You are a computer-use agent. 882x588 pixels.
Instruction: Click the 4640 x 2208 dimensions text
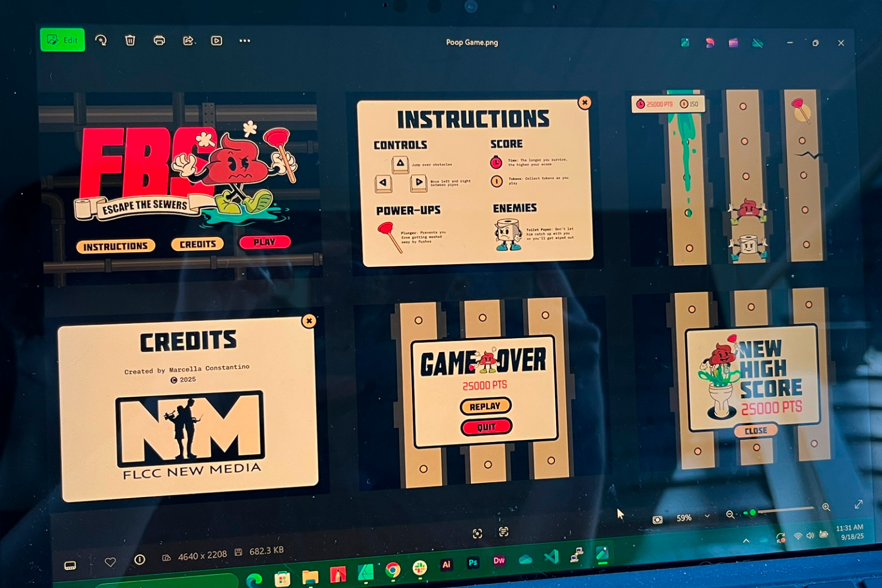pyautogui.click(x=202, y=555)
